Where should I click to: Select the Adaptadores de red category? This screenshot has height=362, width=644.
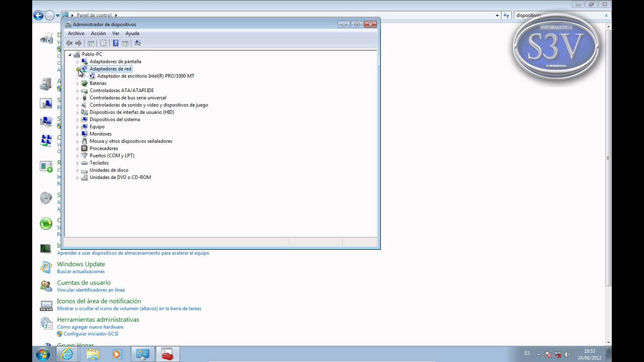tap(110, 69)
